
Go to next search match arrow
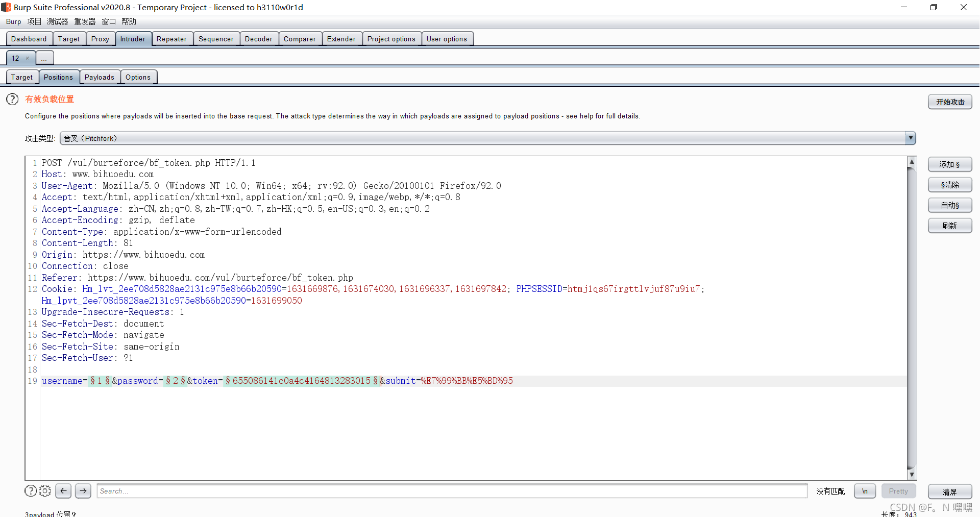(x=83, y=491)
